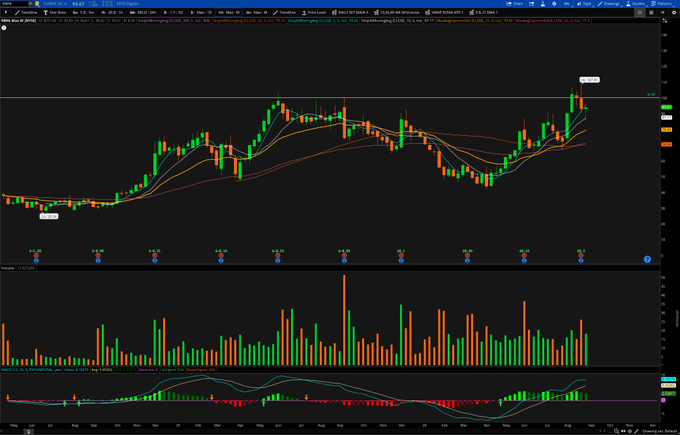Switch to 360 D : 24h timeframe
The width and height of the screenshot is (680, 435).
(x=143, y=13)
